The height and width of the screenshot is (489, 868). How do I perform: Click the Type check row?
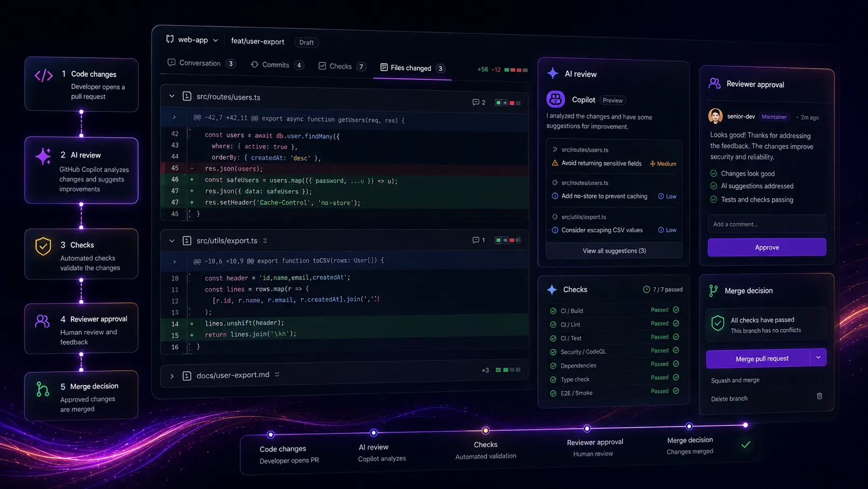click(x=614, y=379)
